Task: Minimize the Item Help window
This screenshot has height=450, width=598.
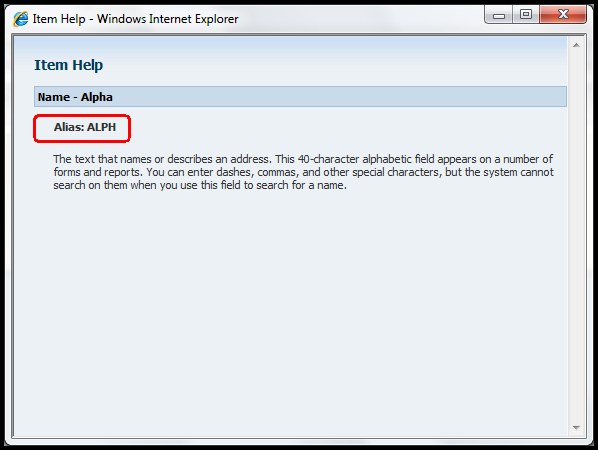Action: 498,15
